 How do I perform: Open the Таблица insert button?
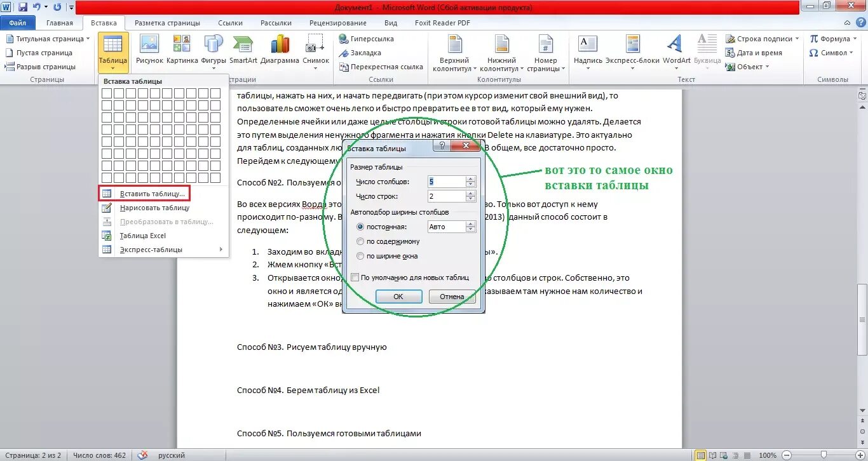coord(113,51)
